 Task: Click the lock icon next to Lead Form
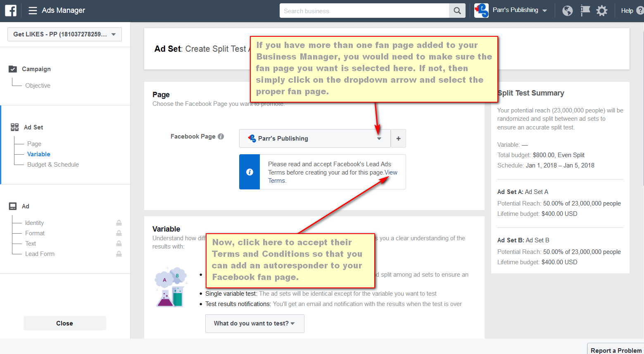click(x=119, y=254)
